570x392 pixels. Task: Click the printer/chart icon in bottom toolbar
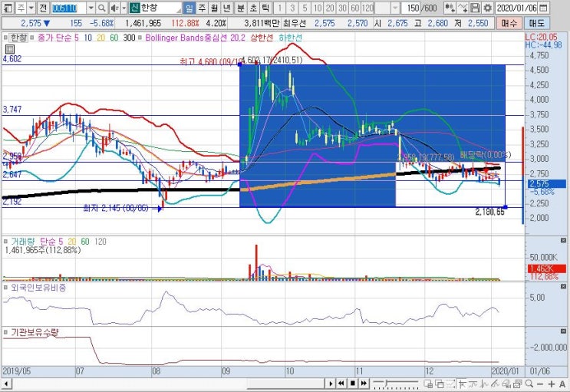[x=506, y=384]
